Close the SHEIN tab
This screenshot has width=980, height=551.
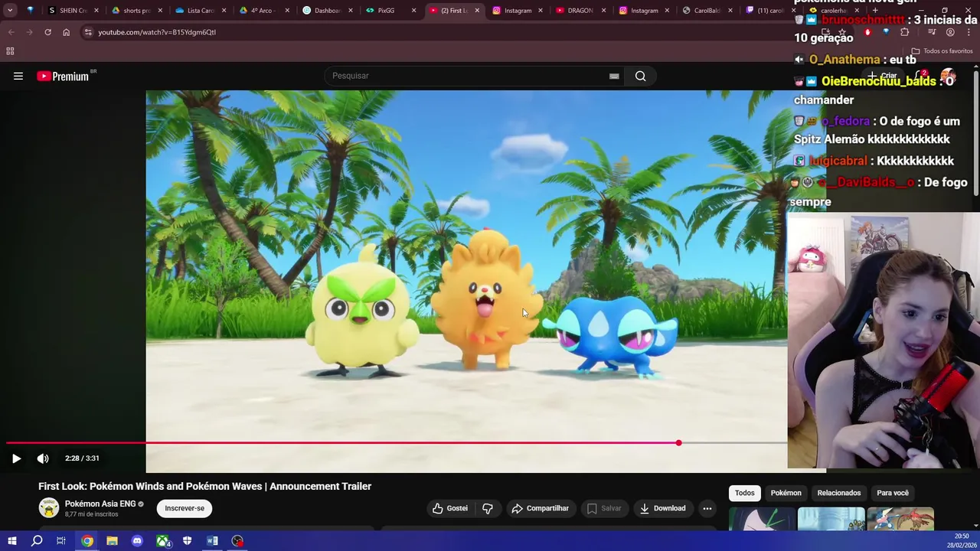pyautogui.click(x=96, y=11)
